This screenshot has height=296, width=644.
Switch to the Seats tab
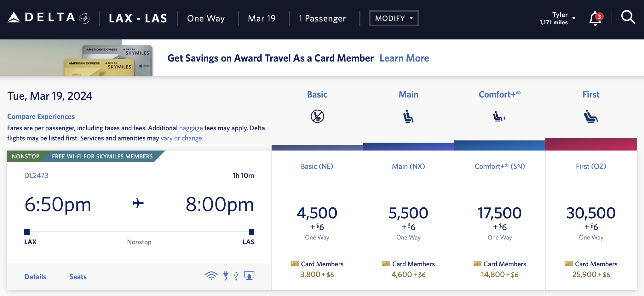[x=78, y=276]
